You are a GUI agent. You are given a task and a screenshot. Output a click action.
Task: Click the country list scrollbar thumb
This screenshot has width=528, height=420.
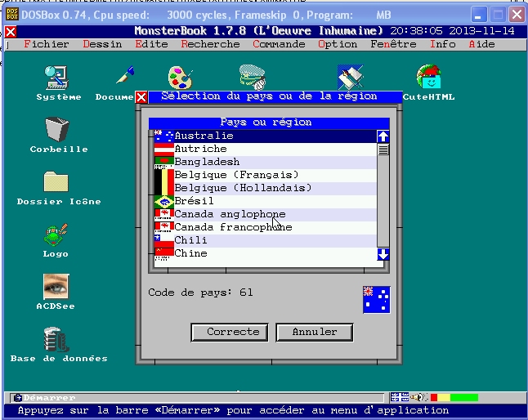coord(383,150)
